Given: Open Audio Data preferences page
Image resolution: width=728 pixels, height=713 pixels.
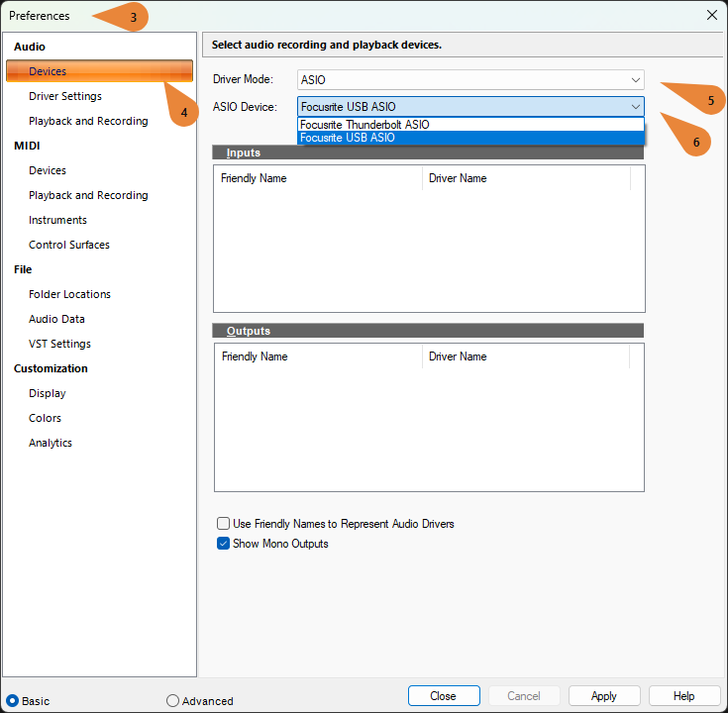Looking at the screenshot, I should 56,319.
